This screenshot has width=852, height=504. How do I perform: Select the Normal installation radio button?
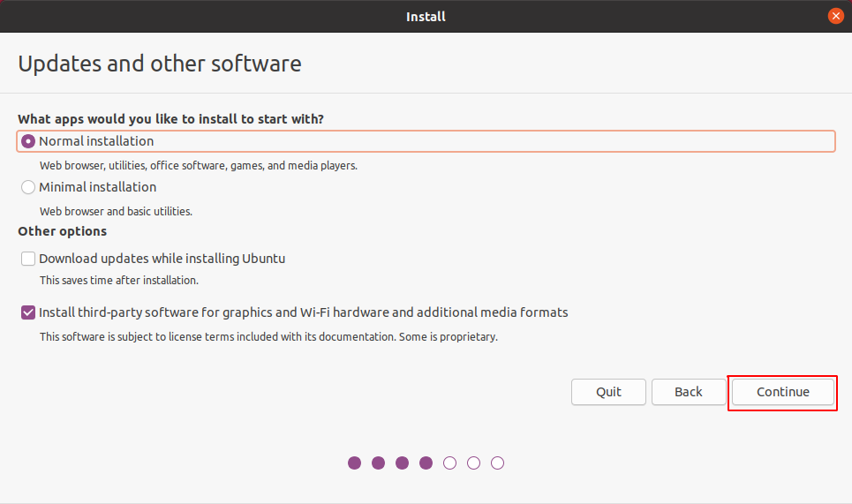pyautogui.click(x=28, y=141)
